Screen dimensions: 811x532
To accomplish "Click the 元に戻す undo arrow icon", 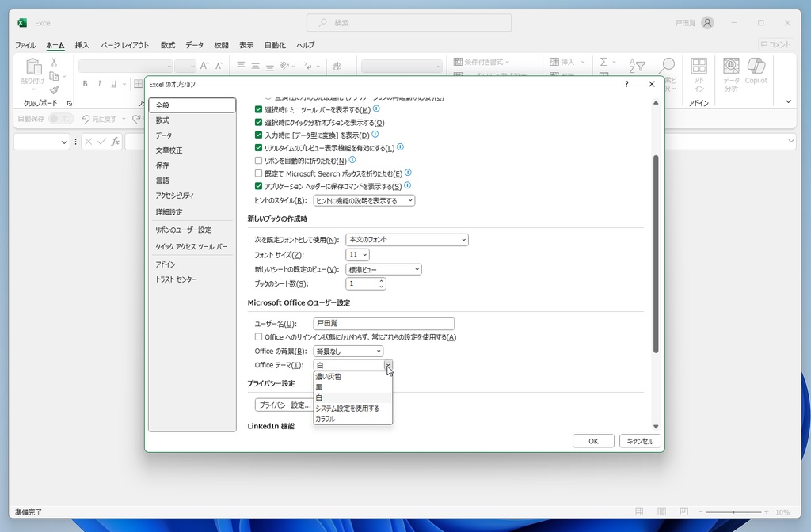I will (x=86, y=119).
